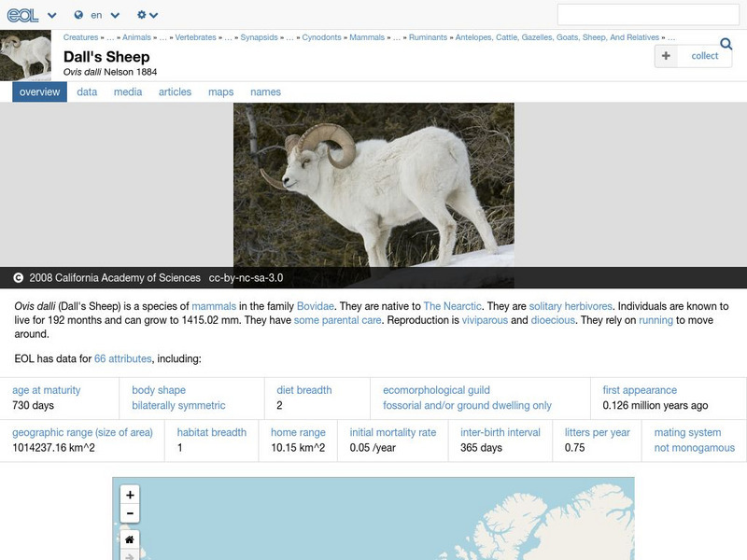Click the plus icon on collect button
Image resolution: width=747 pixels, height=560 pixels.
tap(665, 56)
